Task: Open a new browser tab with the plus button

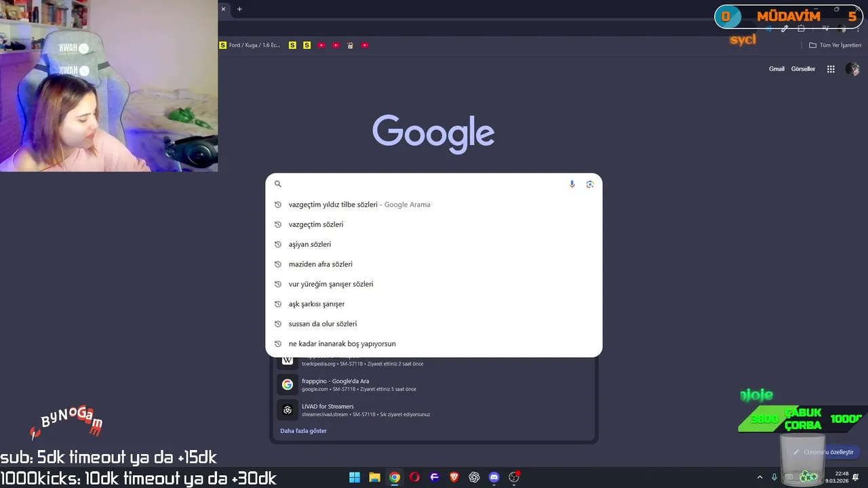Action: [x=239, y=9]
